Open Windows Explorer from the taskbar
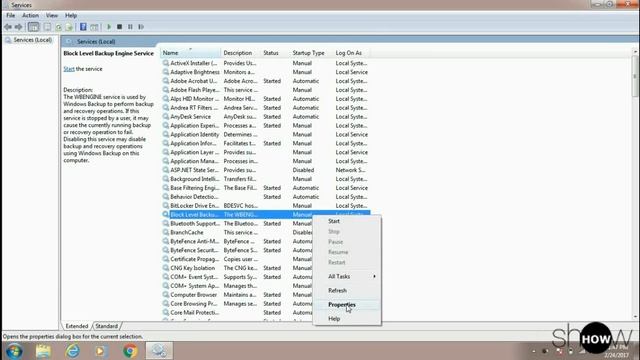The width and height of the screenshot is (640, 360). pyautogui.click(x=43, y=351)
